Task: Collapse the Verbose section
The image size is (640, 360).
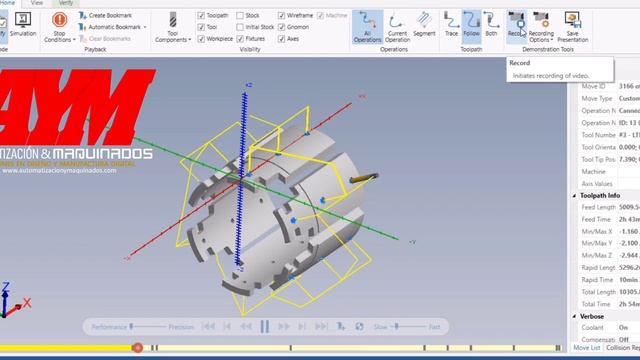Action: [574, 316]
